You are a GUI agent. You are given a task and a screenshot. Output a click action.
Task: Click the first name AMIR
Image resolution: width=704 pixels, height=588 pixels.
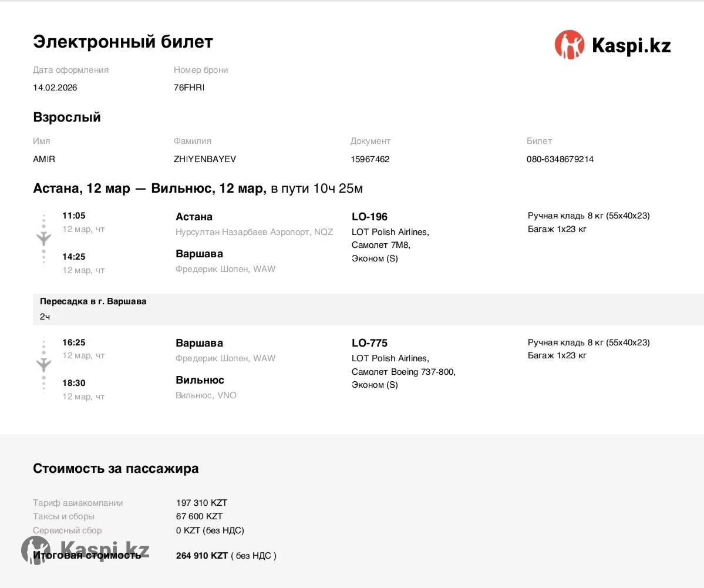(44, 159)
